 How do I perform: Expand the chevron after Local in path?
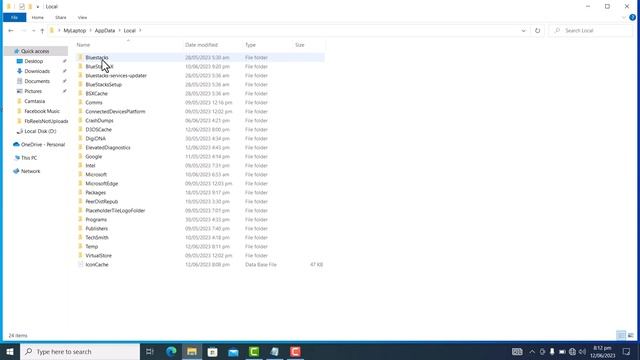coord(140,31)
